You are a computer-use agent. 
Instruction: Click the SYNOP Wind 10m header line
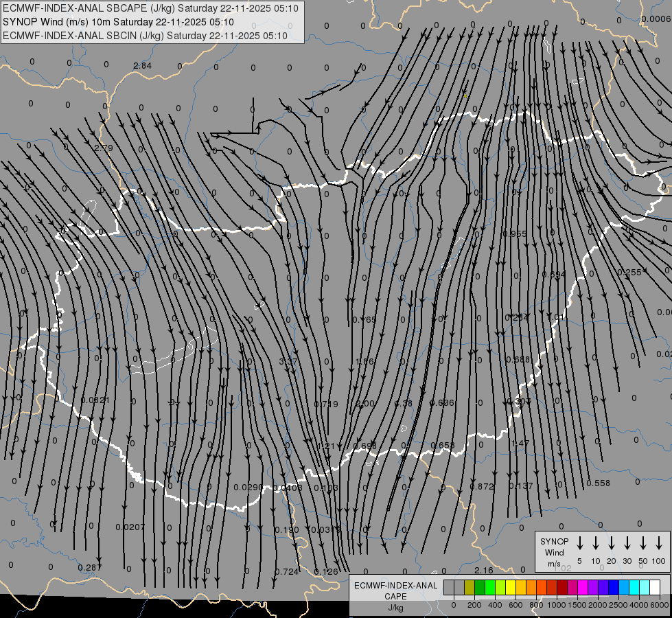[118, 22]
